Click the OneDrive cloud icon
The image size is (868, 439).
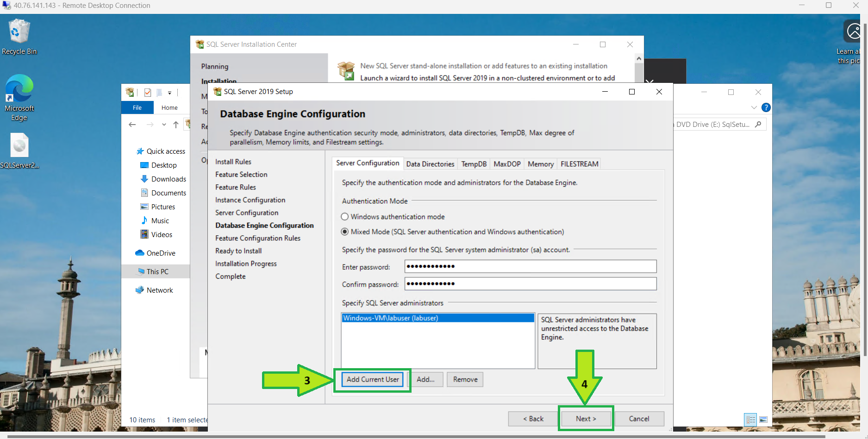click(x=139, y=253)
